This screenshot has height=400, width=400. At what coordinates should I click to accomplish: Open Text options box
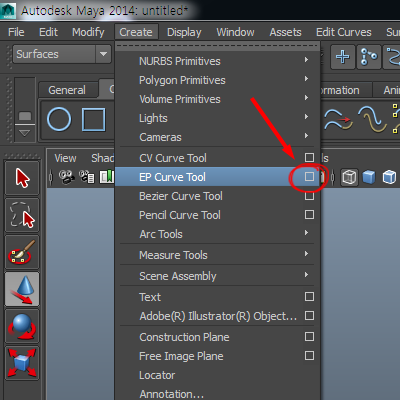tap(309, 297)
